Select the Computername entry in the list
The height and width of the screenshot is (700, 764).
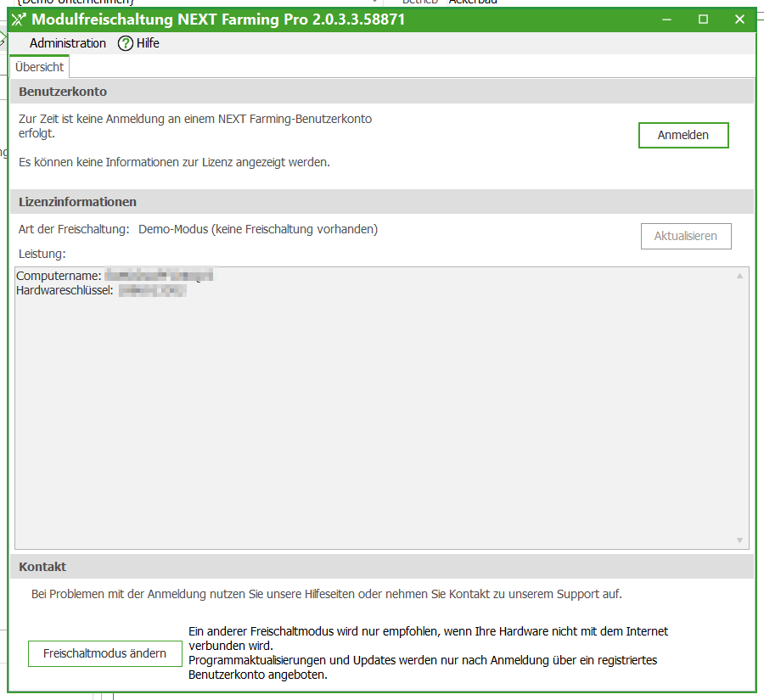click(115, 274)
